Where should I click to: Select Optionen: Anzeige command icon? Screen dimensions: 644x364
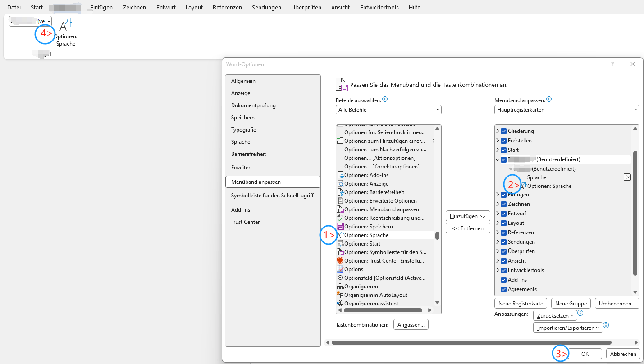(340, 184)
